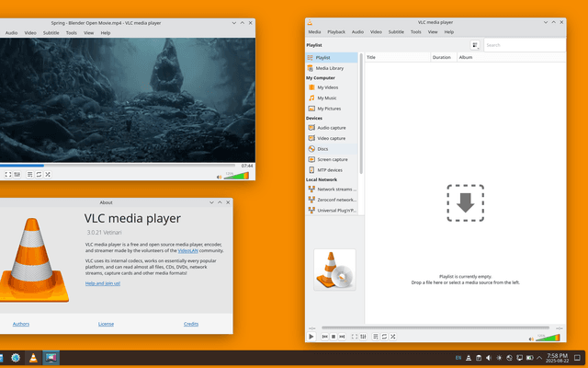
Task: Select Playlist in the sidebar
Action: point(332,57)
